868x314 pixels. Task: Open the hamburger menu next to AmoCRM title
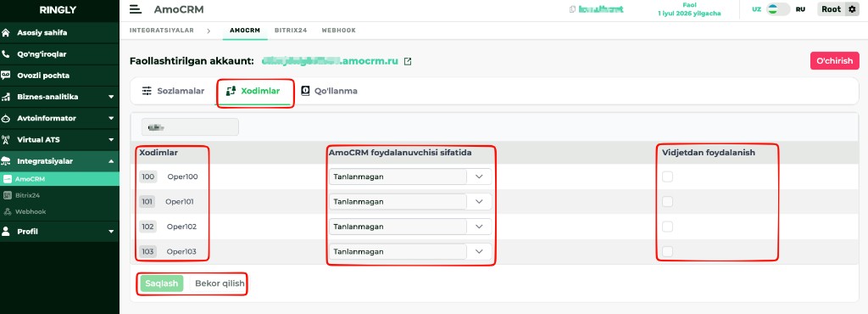135,9
